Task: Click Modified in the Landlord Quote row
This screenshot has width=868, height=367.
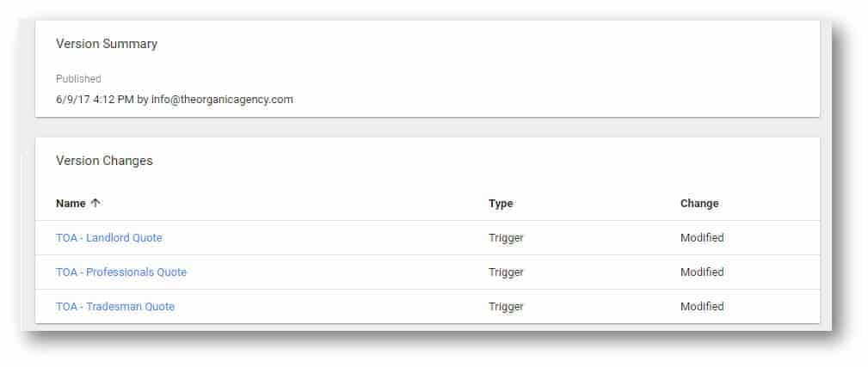Action: (702, 238)
